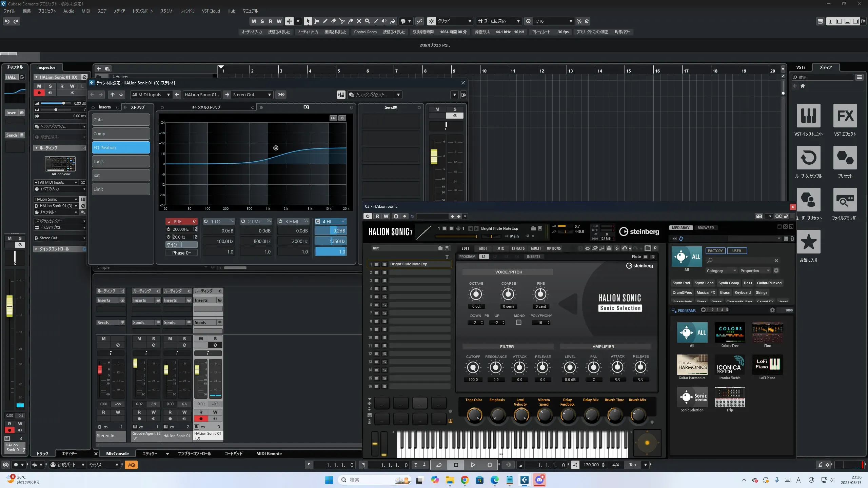Open the All MIDI Inputs dropdown

[x=151, y=95]
